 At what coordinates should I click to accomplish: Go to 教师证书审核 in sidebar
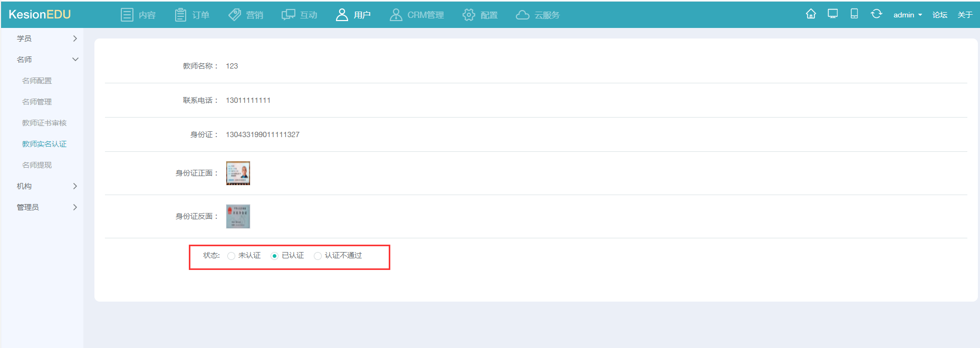pyautogui.click(x=44, y=123)
